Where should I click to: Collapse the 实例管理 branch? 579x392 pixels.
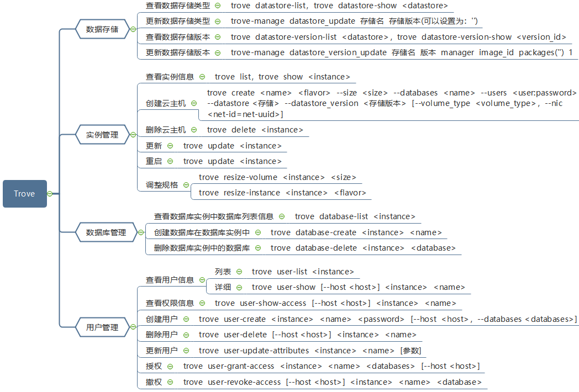pyautogui.click(x=131, y=135)
